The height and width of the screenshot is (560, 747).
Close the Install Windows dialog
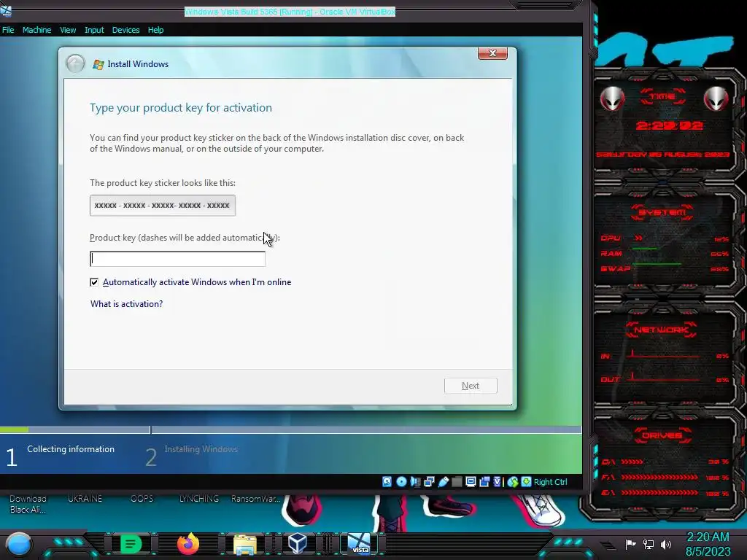[x=492, y=53]
